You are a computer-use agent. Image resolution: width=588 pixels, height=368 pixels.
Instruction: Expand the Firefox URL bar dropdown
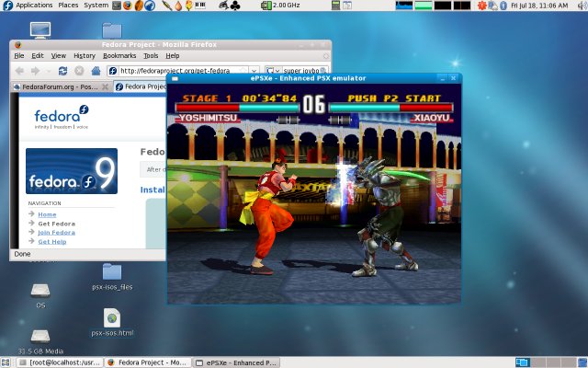[x=254, y=71]
